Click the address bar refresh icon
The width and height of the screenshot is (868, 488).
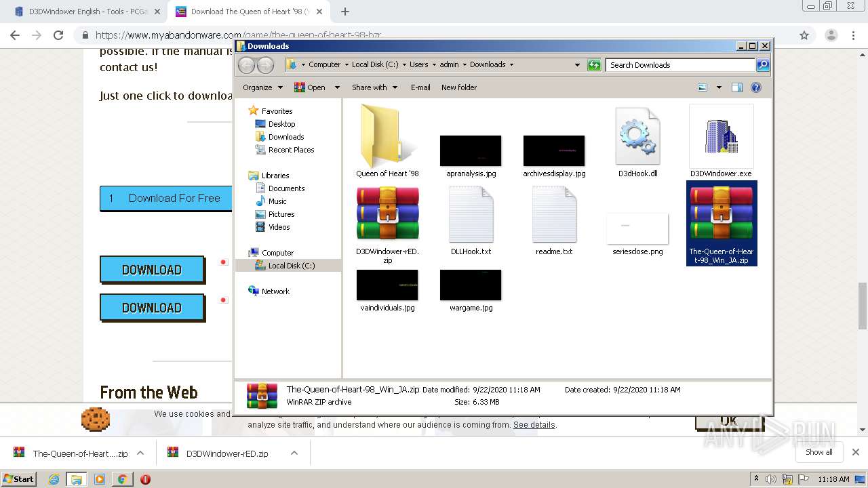pyautogui.click(x=594, y=65)
